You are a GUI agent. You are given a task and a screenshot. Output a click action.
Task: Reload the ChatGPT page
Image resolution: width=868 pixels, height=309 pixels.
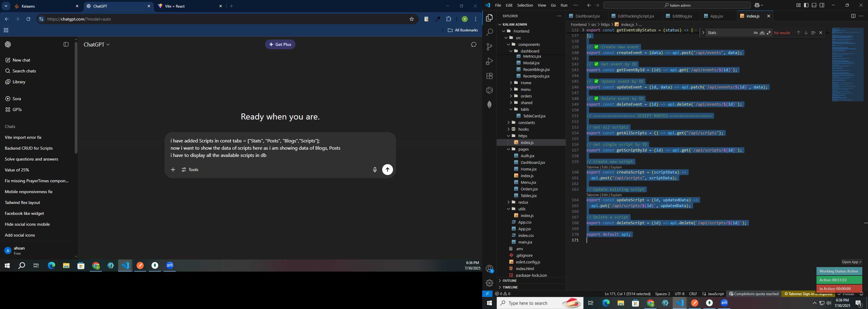pyautogui.click(x=29, y=19)
